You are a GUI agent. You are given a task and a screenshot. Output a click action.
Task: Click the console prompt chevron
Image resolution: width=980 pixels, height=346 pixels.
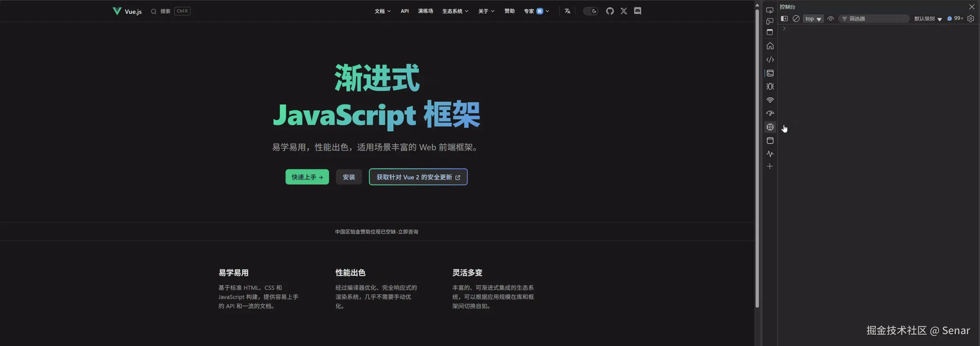(x=784, y=29)
